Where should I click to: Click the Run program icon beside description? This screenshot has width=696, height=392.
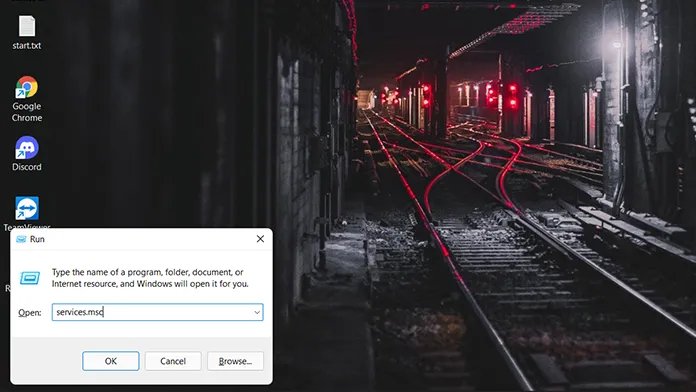pyautogui.click(x=30, y=278)
